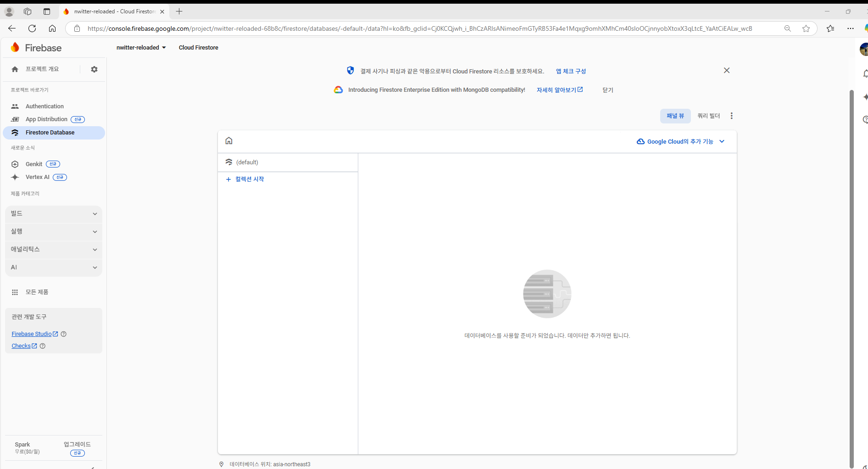Click the App Check shield icon

(351, 70)
